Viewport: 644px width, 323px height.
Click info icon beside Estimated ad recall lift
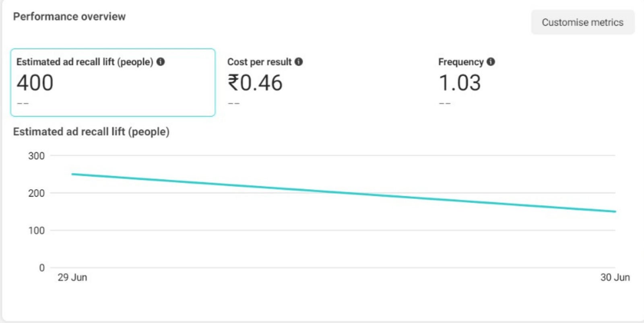tap(161, 62)
